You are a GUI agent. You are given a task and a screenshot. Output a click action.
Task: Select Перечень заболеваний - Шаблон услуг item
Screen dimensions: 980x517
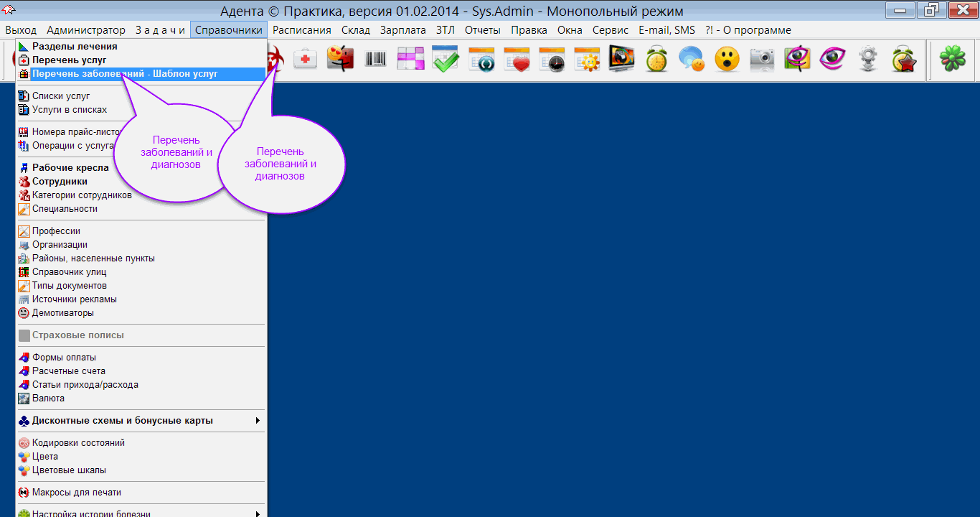click(125, 74)
